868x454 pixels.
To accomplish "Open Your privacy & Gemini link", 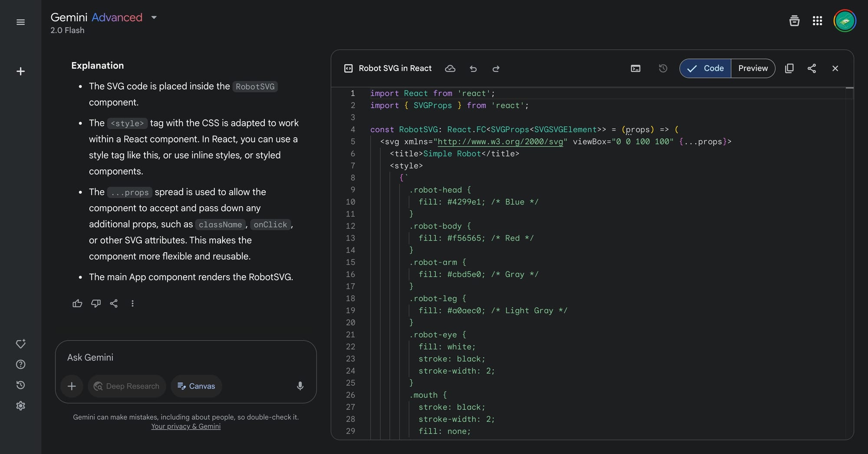I will point(186,427).
